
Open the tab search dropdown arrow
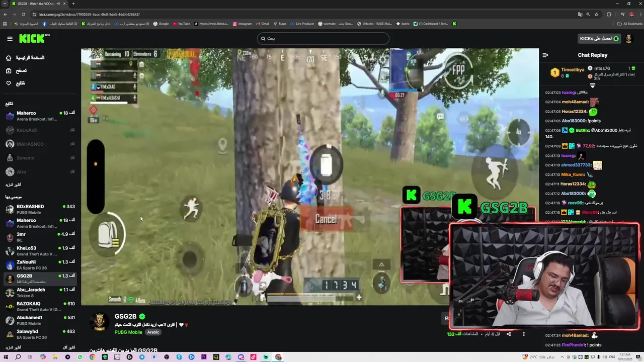[4, 4]
